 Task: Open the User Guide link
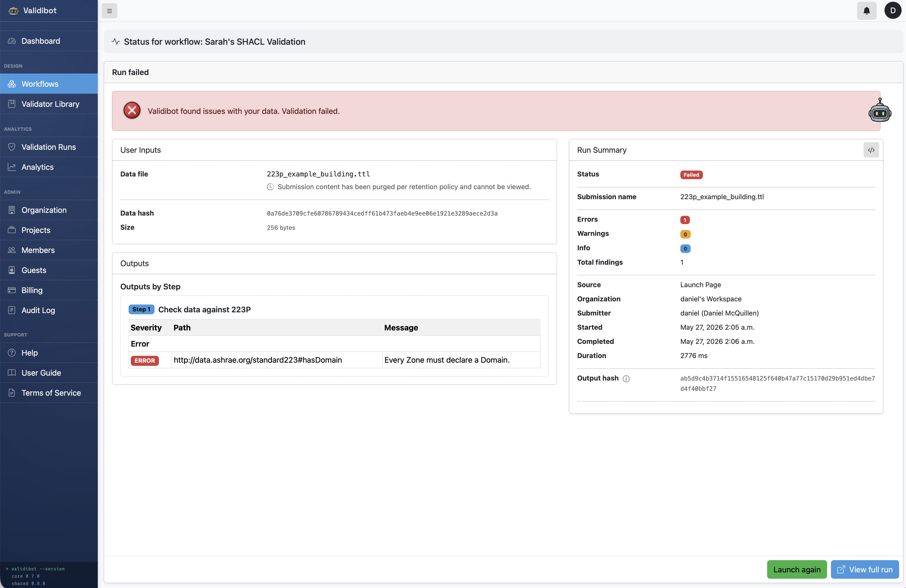pos(49,373)
